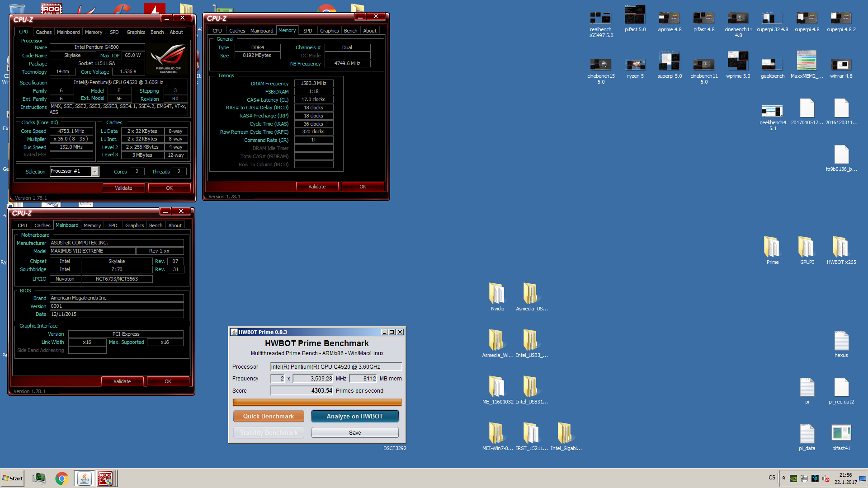The height and width of the screenshot is (488, 868).
Task: Click Analyze on HWBOT button
Action: click(x=355, y=416)
